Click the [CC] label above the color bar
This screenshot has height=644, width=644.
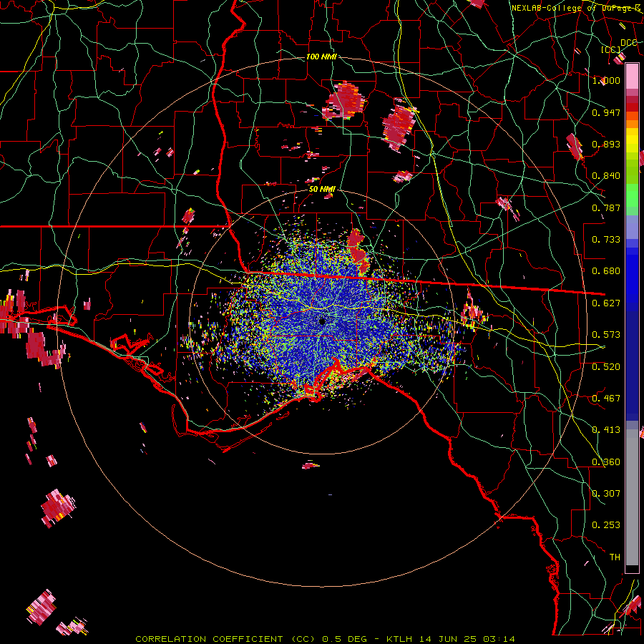coord(611,49)
